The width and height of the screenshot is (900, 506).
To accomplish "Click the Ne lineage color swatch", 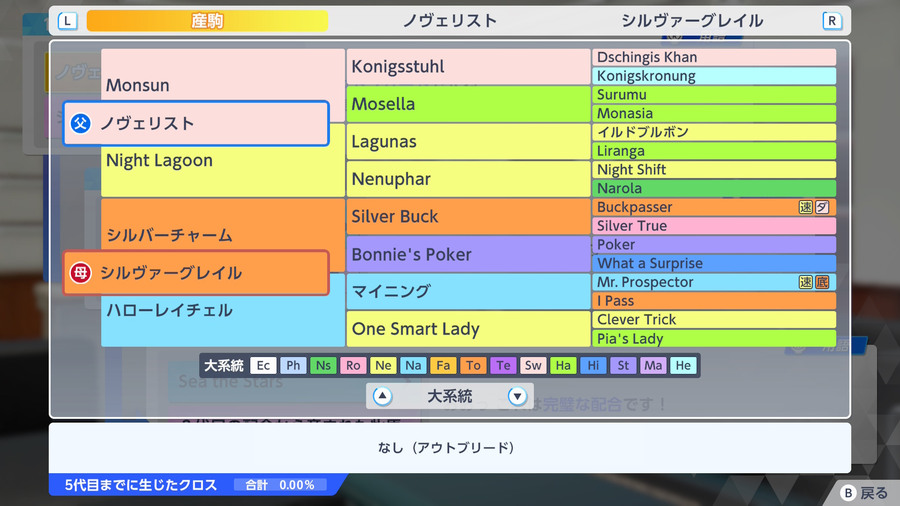I will click(x=383, y=365).
